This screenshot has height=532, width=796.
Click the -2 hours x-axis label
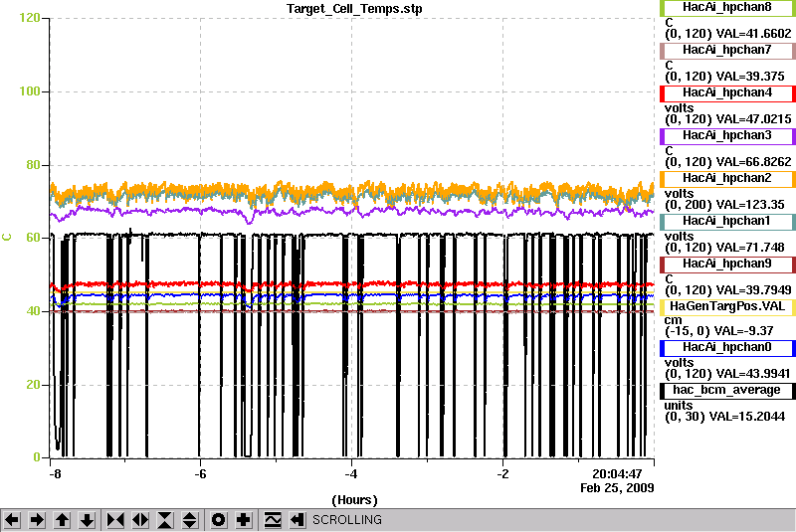tap(502, 474)
